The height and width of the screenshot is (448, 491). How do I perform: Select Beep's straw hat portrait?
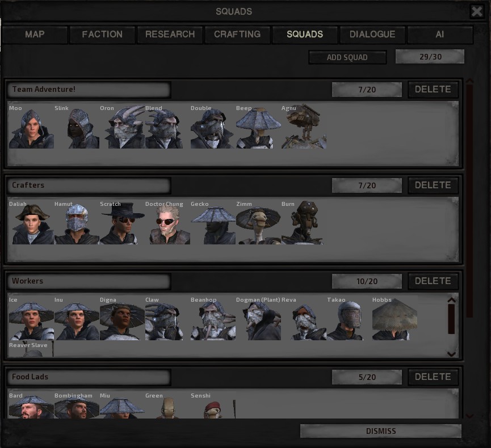(258, 126)
